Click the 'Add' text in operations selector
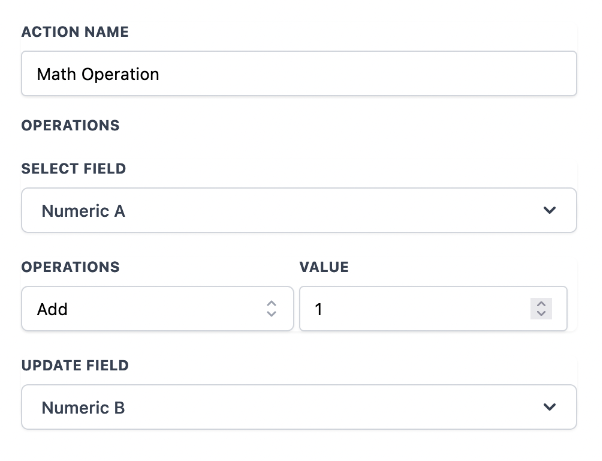The width and height of the screenshot is (602, 461). click(52, 309)
